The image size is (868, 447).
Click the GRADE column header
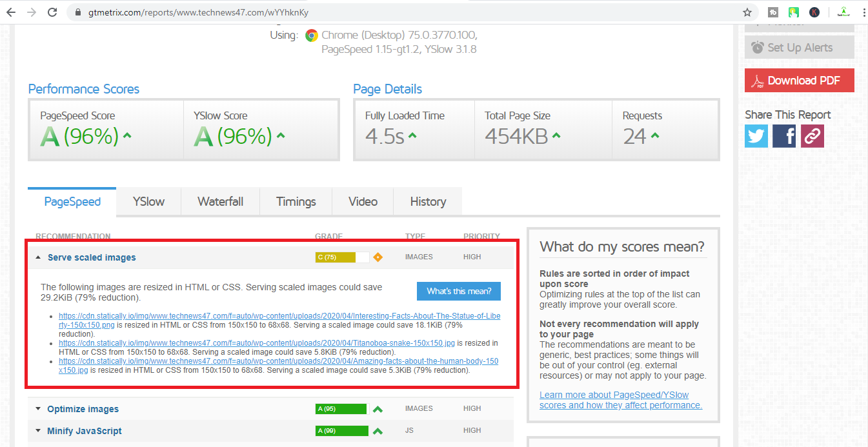point(328,237)
